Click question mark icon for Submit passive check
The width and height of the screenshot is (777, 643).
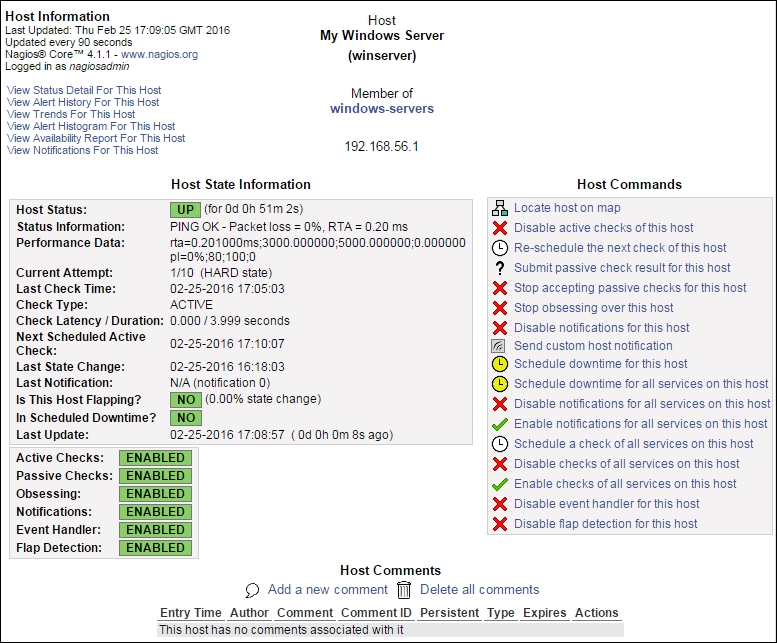point(500,268)
